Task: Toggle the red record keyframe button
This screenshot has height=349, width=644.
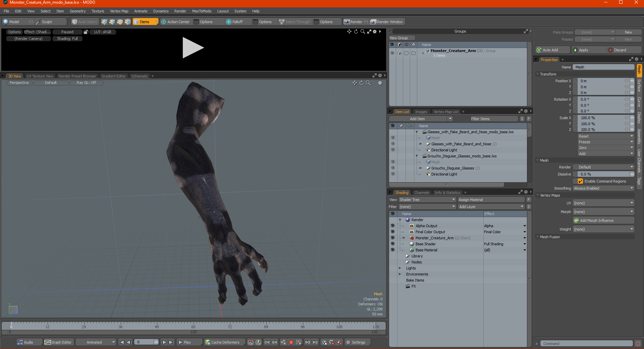Action: [x=291, y=342]
